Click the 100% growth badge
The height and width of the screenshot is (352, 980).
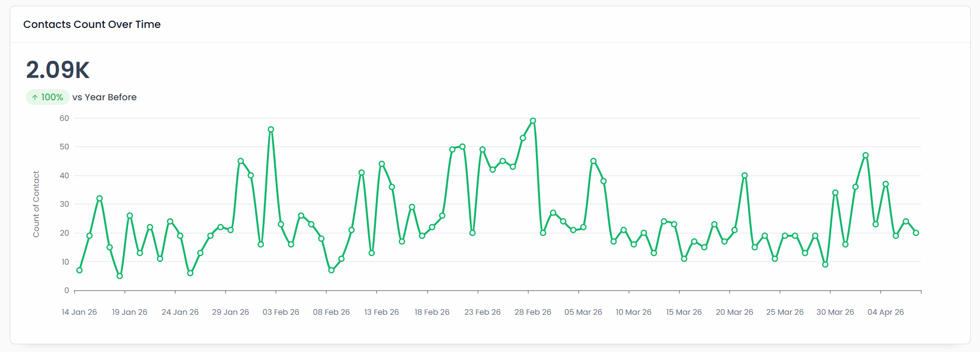coord(48,97)
